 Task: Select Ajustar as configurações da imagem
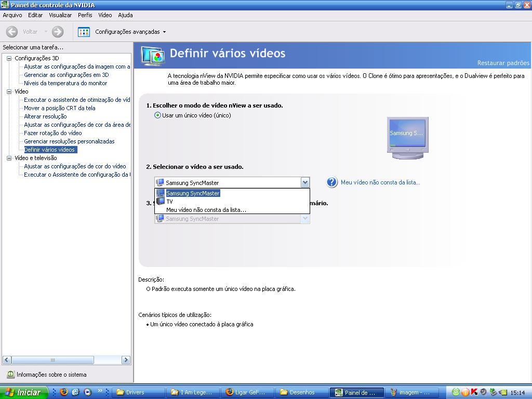click(77, 66)
